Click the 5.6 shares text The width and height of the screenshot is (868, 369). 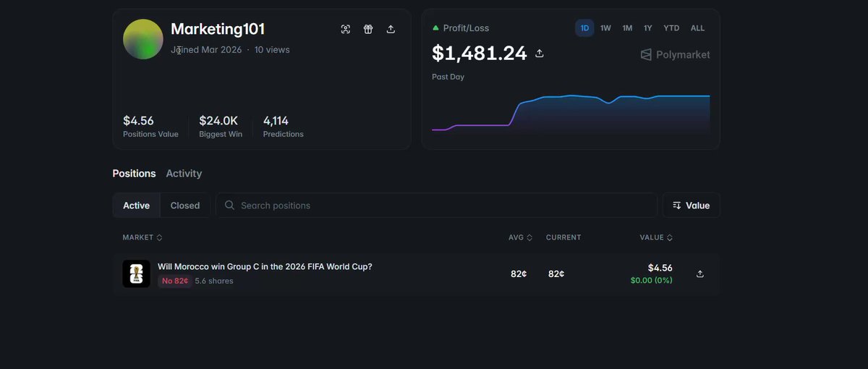(x=214, y=281)
